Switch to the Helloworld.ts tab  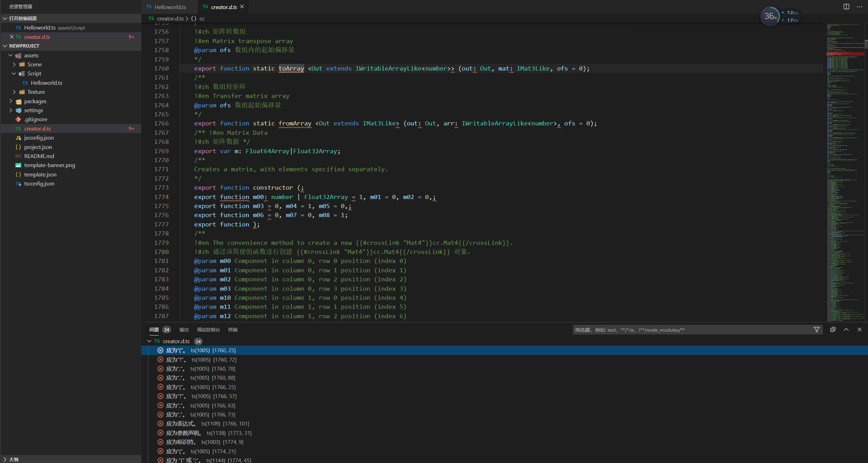pos(170,7)
